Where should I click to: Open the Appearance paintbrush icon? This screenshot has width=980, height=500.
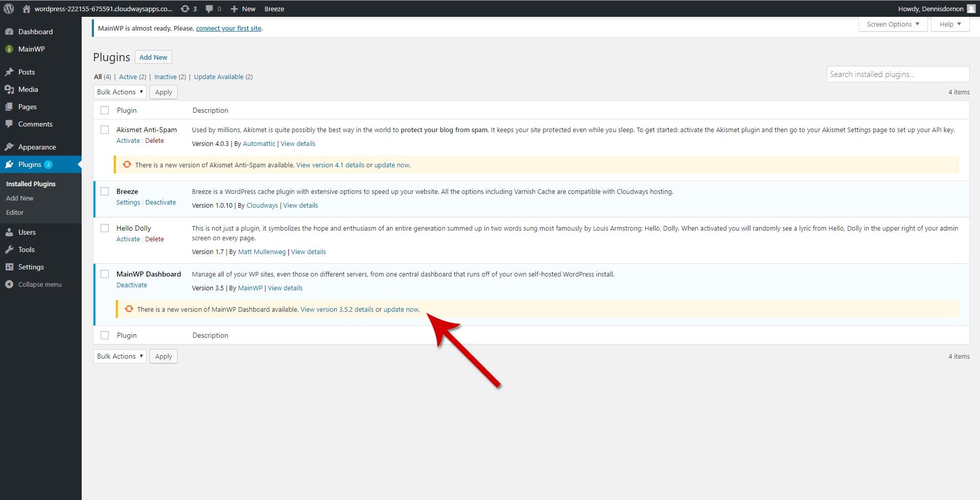pyautogui.click(x=10, y=146)
